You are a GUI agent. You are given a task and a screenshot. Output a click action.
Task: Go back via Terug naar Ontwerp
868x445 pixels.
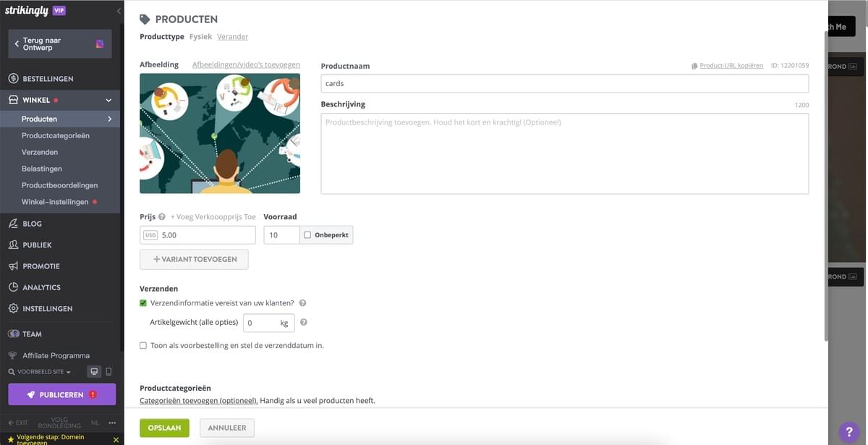point(60,44)
